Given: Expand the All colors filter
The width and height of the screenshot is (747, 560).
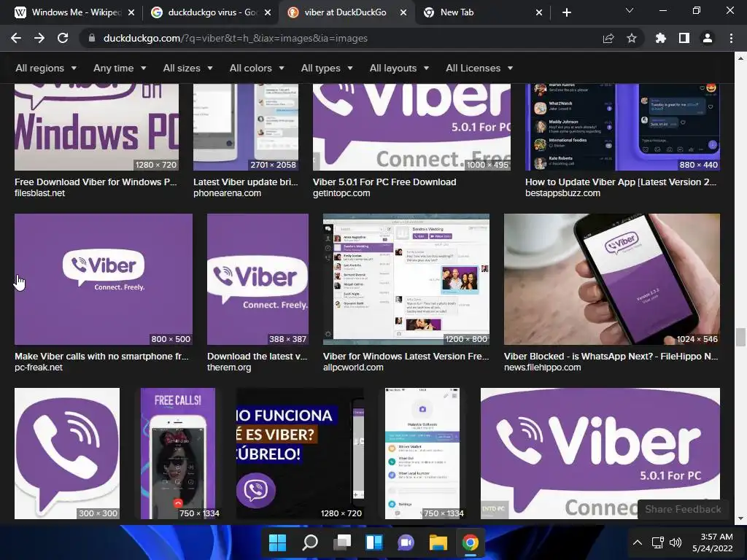Looking at the screenshot, I should 257,68.
